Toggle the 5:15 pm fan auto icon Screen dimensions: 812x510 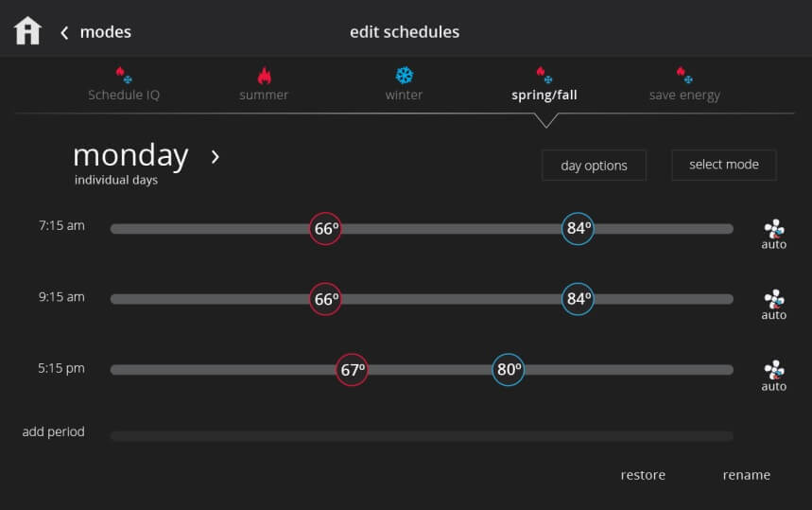tap(773, 377)
